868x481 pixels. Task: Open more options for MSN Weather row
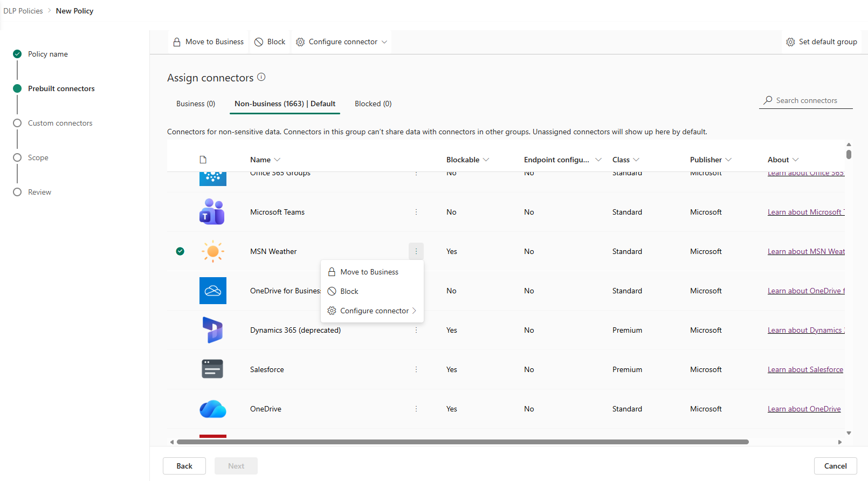416,251
